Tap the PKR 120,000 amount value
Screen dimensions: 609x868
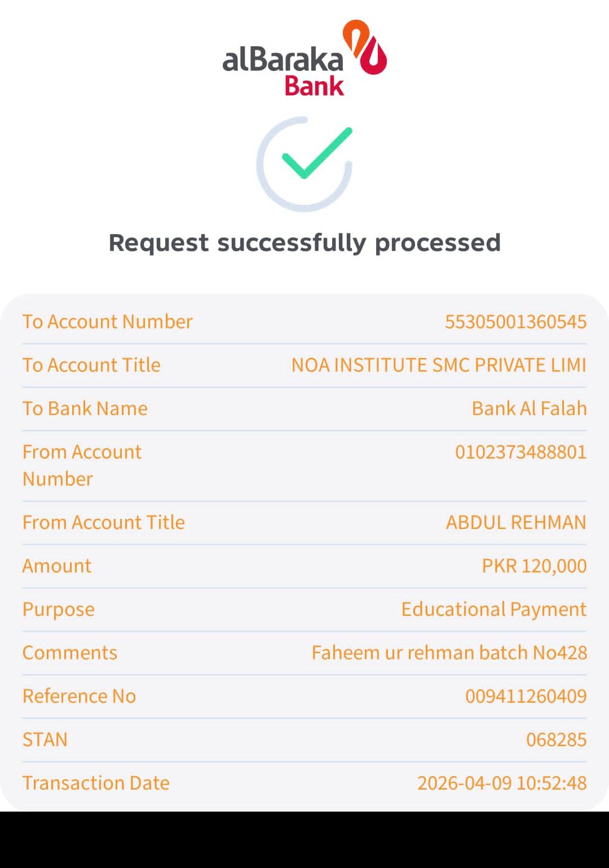534,566
